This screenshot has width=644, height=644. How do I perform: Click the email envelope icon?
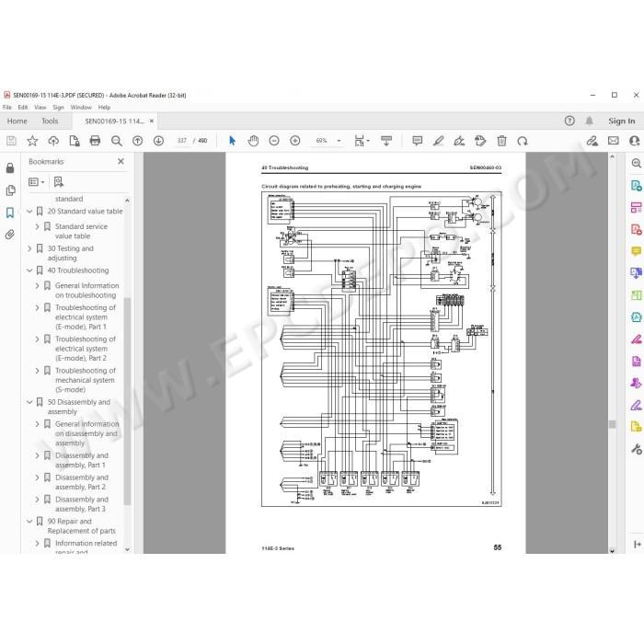(614, 141)
